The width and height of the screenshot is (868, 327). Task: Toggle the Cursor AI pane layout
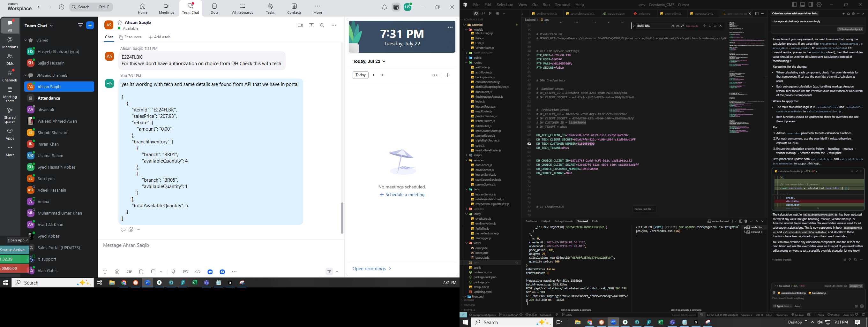811,5
